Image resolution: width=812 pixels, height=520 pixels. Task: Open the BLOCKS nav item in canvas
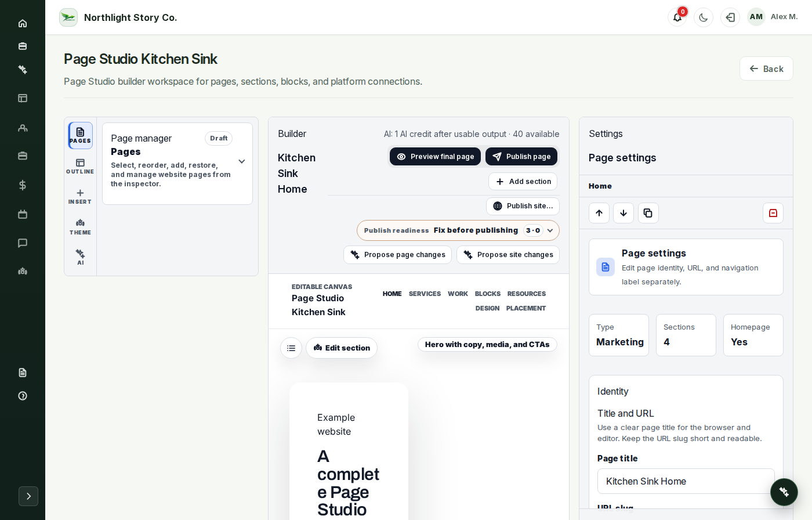point(488,294)
